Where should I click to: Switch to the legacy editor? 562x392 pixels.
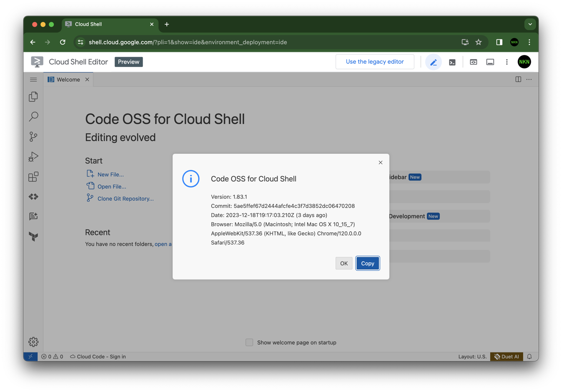tap(375, 62)
